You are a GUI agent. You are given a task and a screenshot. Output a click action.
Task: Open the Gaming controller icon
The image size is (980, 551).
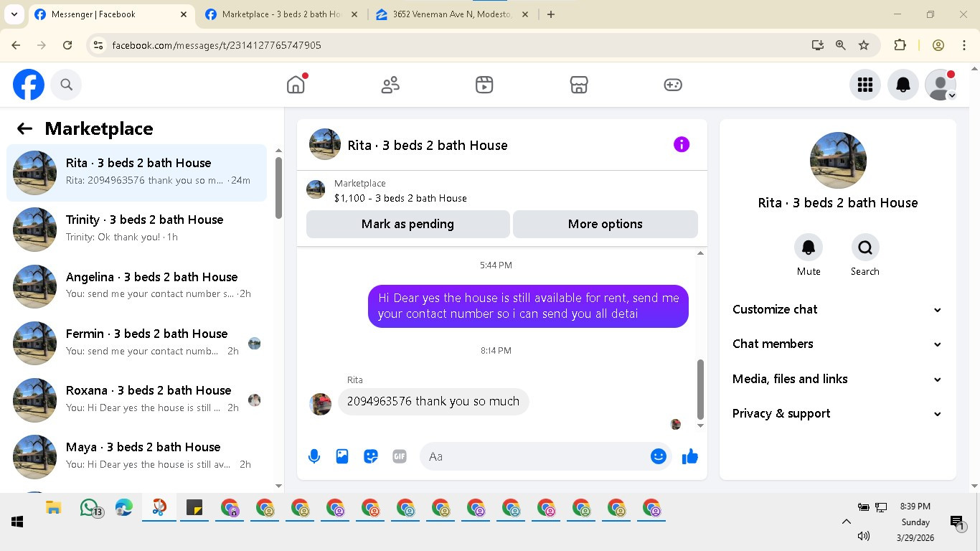click(x=673, y=85)
